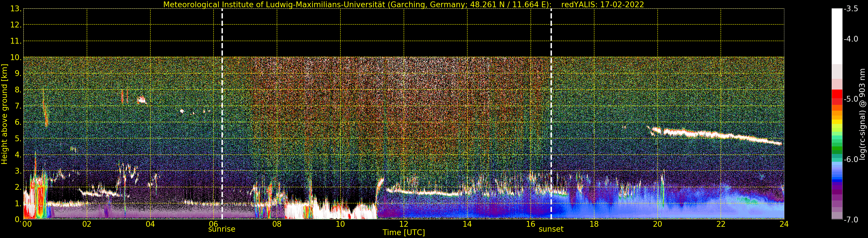
Task: Click the x-axis tick label '20'
Action: pos(657,224)
